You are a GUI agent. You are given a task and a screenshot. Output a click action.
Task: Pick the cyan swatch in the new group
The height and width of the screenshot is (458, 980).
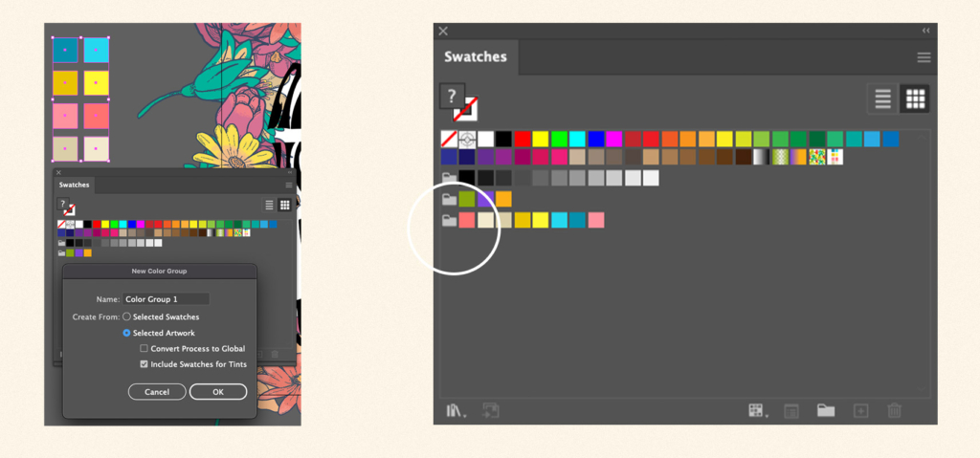pyautogui.click(x=559, y=220)
